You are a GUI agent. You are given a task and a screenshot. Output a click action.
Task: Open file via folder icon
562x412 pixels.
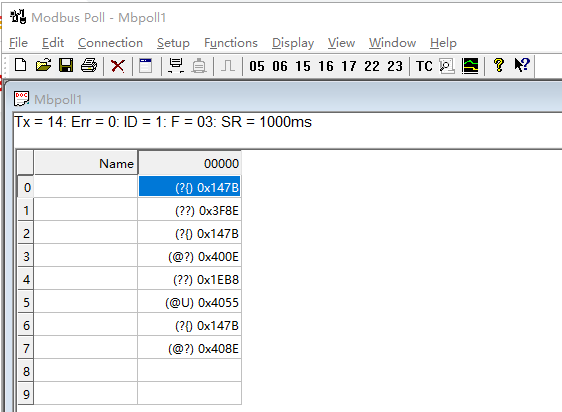click(43, 66)
